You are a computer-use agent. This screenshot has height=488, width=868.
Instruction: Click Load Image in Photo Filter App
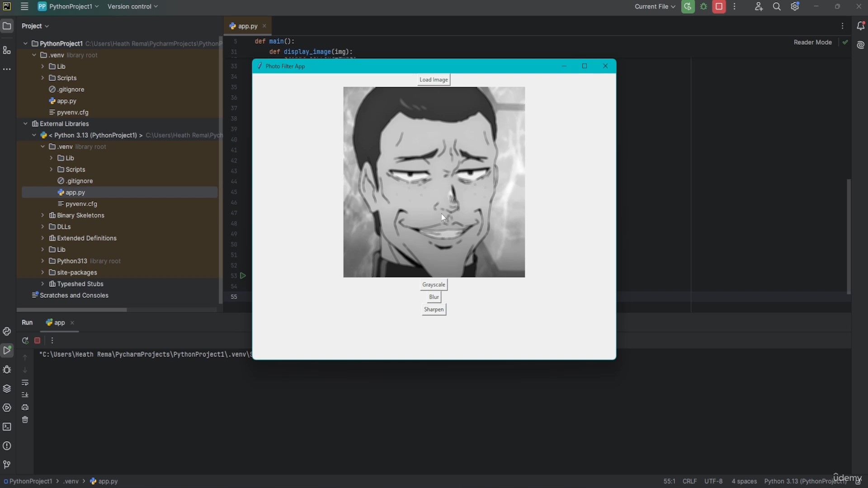[x=434, y=80]
